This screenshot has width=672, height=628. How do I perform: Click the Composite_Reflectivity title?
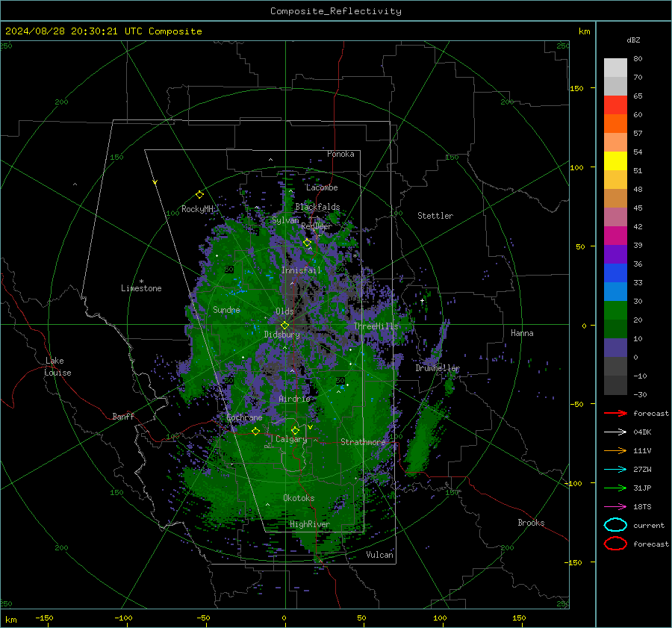[x=336, y=11]
